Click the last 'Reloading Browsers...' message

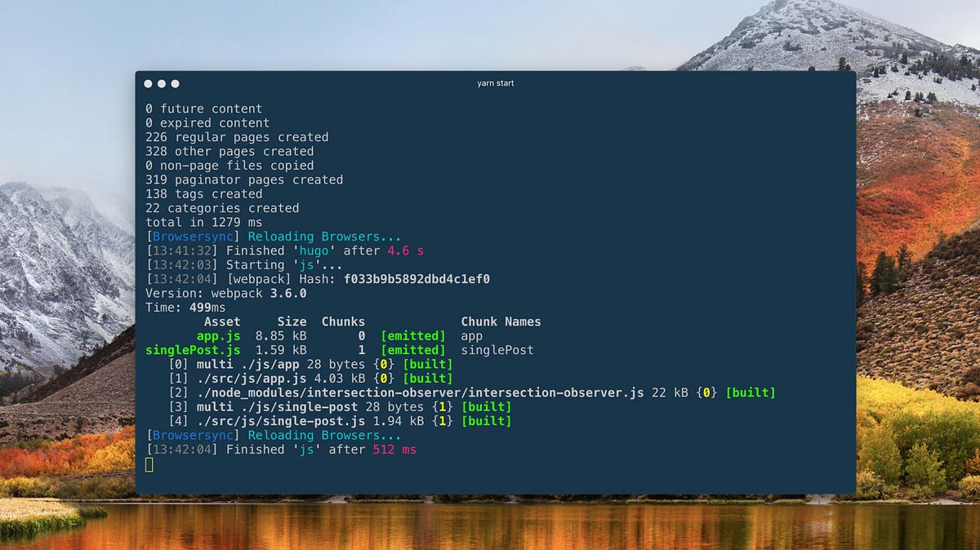tap(325, 436)
